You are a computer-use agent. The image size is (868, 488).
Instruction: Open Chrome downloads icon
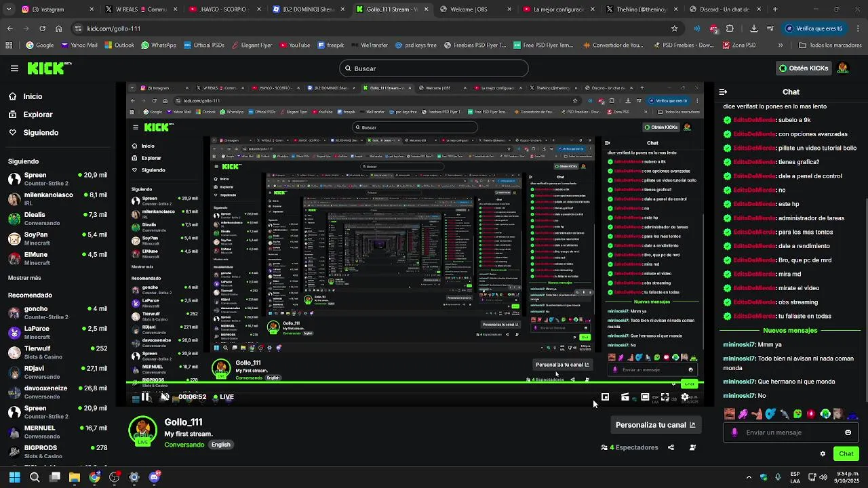754,28
